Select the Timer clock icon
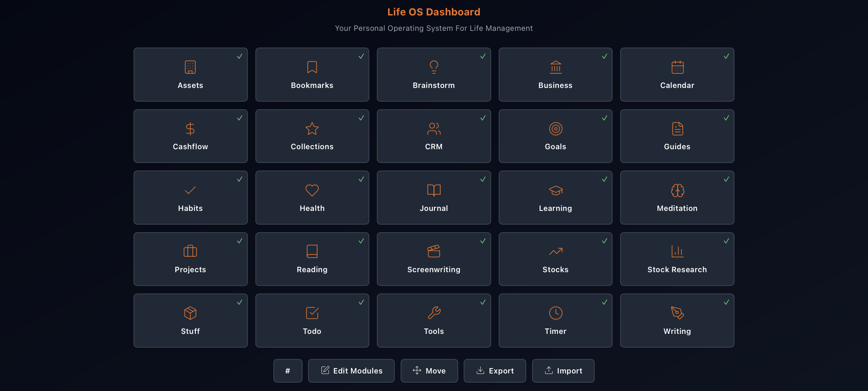 tap(555, 313)
